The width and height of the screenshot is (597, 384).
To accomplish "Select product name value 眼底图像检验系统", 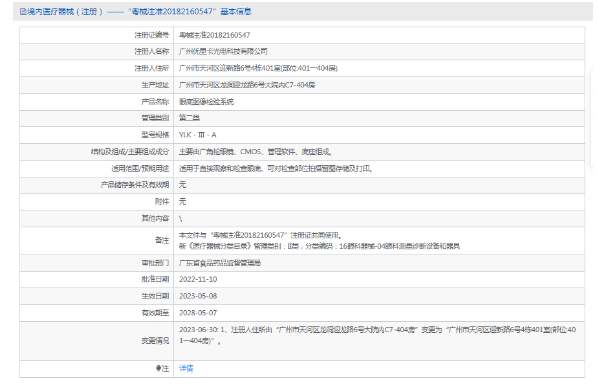I will click(206, 102).
